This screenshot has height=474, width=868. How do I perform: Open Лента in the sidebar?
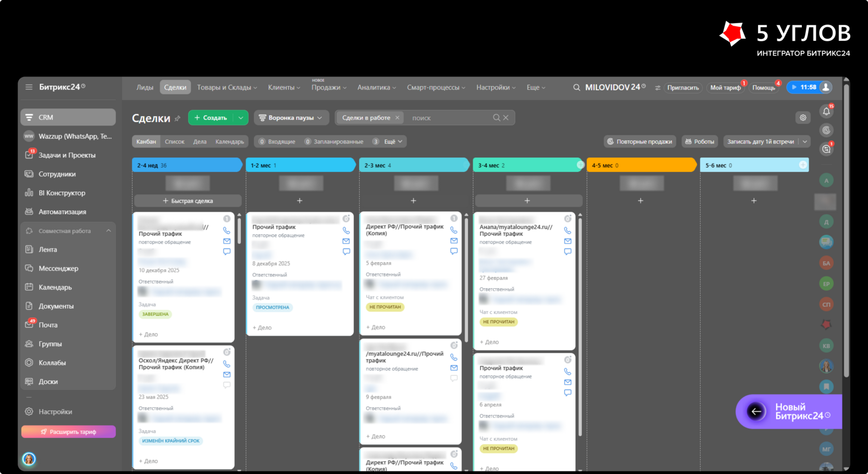[x=68, y=249]
